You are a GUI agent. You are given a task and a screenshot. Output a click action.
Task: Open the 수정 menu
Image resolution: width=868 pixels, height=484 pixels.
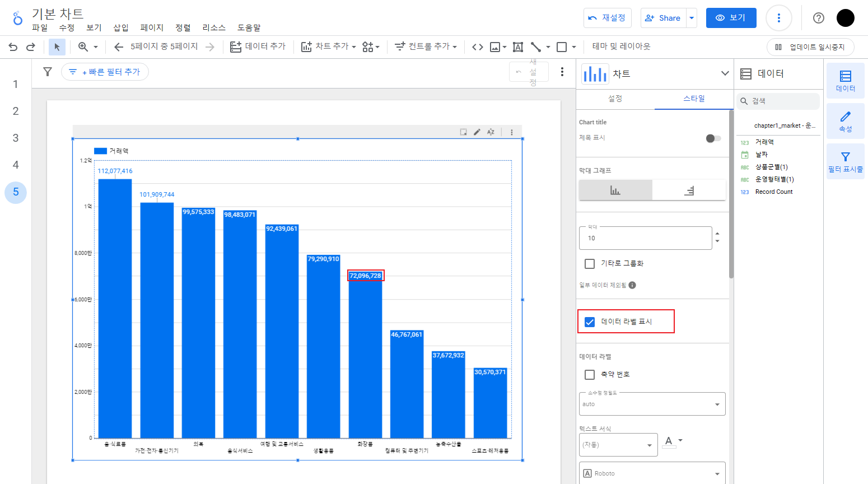coord(67,27)
